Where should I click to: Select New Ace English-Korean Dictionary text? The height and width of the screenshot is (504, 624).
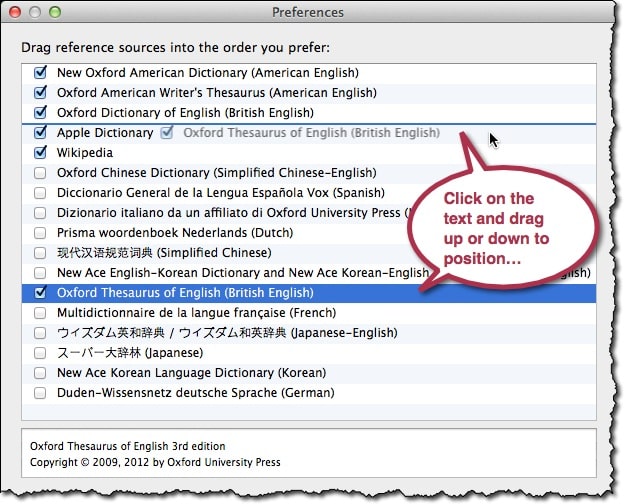click(x=243, y=273)
